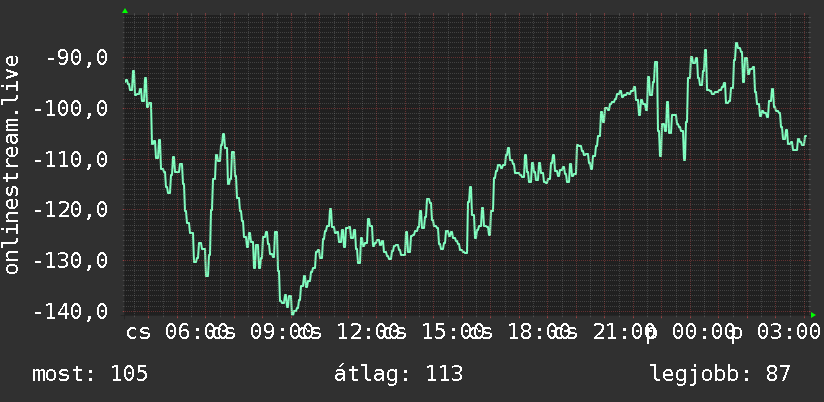Viewport: 824px width, 402px height.
Task: Click the 06:00 time label
Action: pos(197,332)
